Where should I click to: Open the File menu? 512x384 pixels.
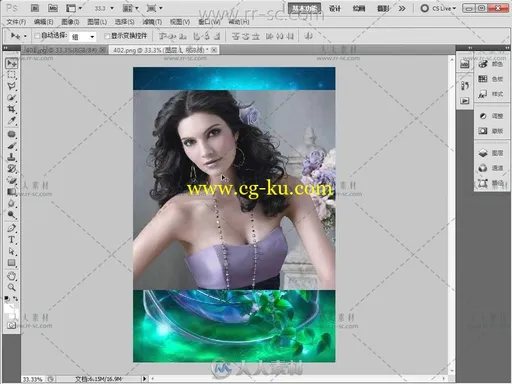tap(16, 22)
